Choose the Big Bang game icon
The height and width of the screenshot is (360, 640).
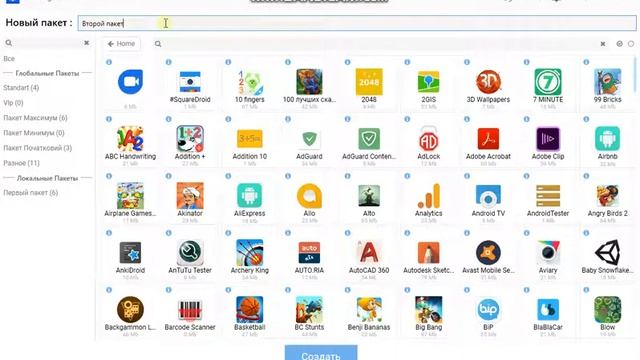pos(429,309)
